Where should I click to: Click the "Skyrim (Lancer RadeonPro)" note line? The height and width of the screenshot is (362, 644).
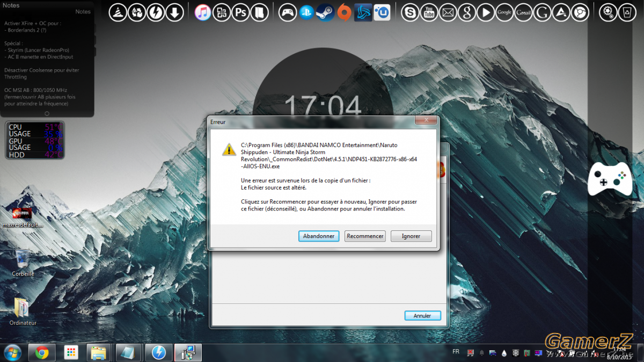(x=37, y=50)
